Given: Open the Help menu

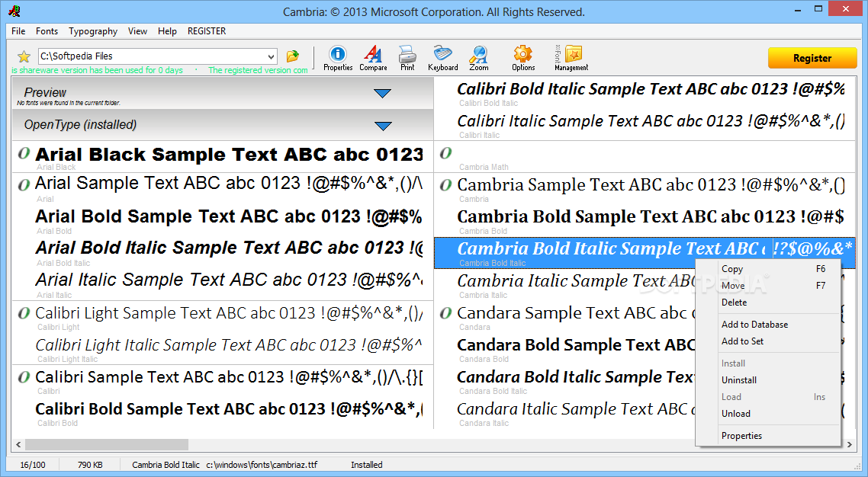Looking at the screenshot, I should tap(167, 31).
